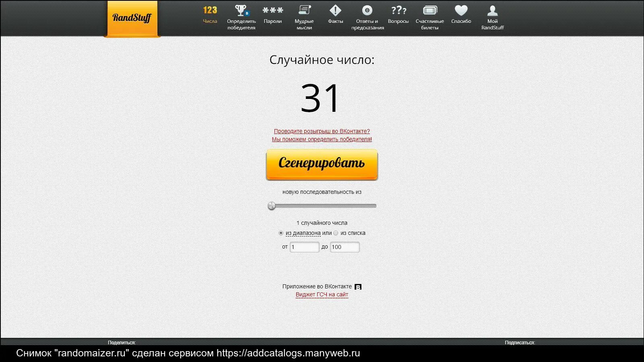Click the trophy winner icon
Image resolution: width=644 pixels, height=362 pixels.
click(x=242, y=10)
